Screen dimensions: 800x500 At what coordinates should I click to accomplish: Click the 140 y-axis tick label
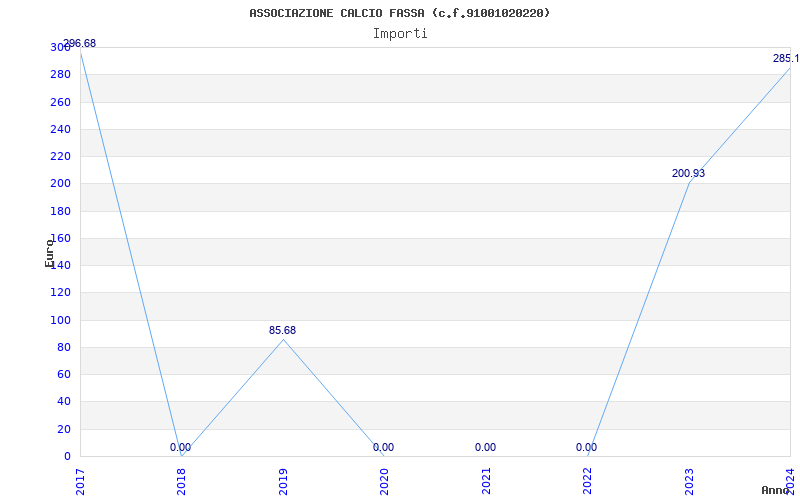[60, 266]
